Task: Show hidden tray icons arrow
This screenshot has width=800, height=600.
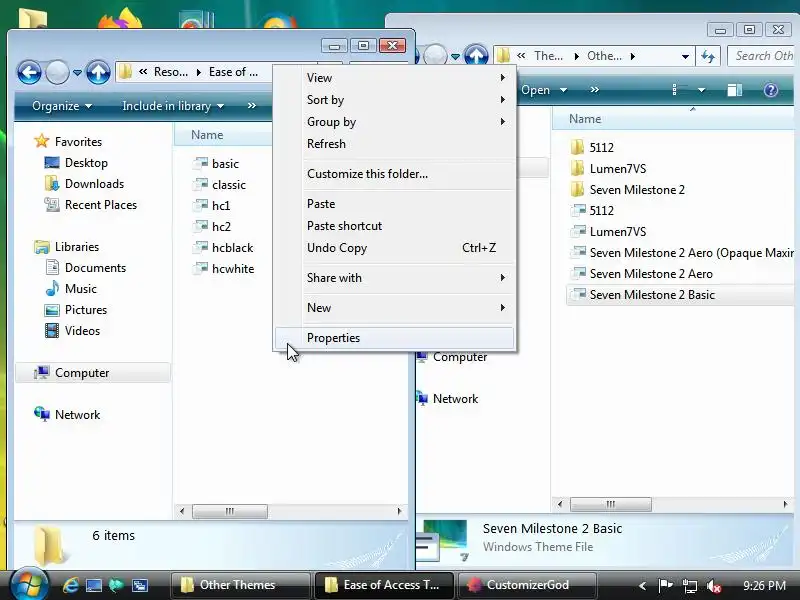Action: click(x=642, y=586)
